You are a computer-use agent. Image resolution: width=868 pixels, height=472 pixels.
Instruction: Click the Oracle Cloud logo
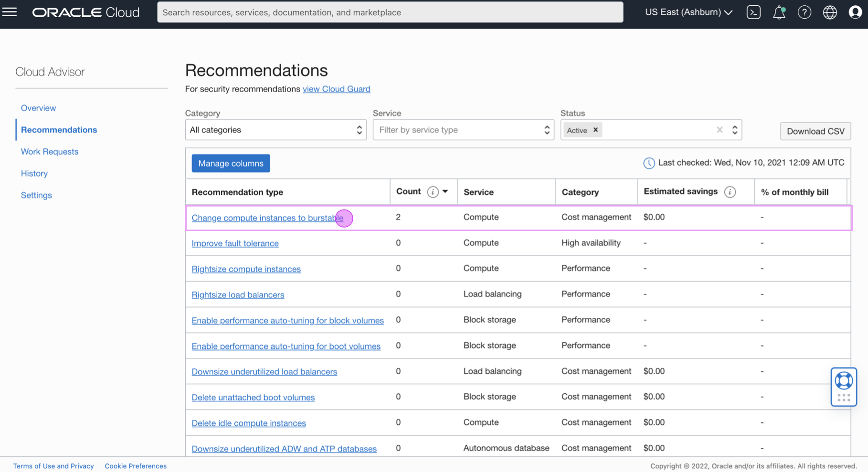tap(85, 12)
